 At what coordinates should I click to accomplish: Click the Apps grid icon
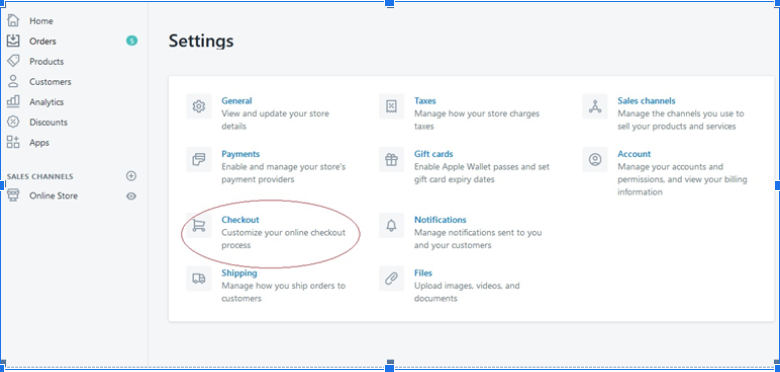tap(13, 142)
